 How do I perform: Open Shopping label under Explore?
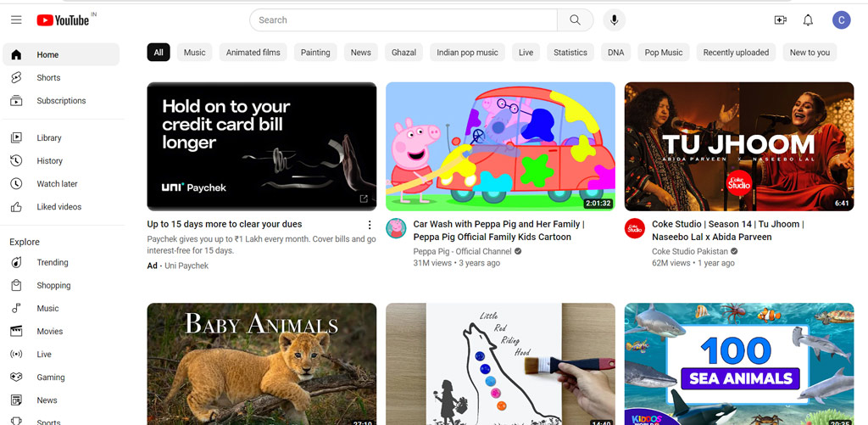pyautogui.click(x=53, y=285)
